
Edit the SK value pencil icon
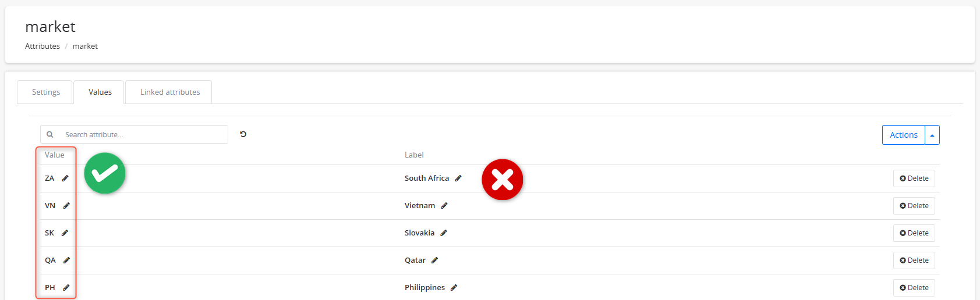(x=65, y=233)
